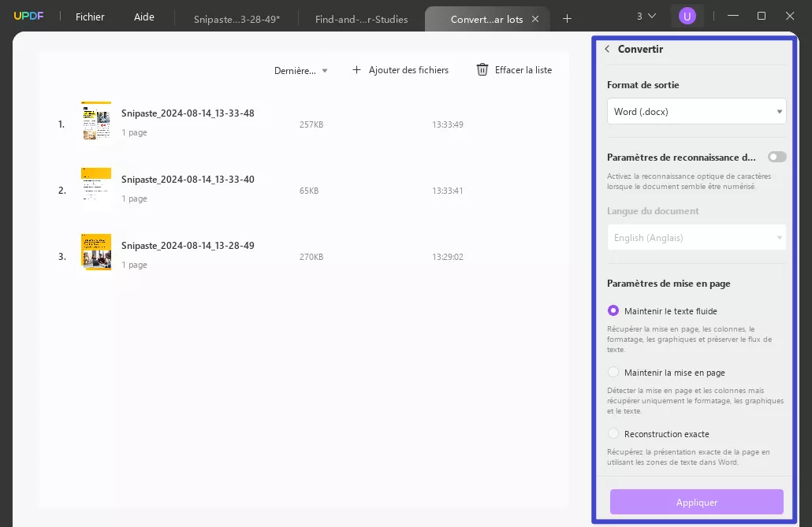
Task: Click the UPDF logo
Action: (28, 15)
